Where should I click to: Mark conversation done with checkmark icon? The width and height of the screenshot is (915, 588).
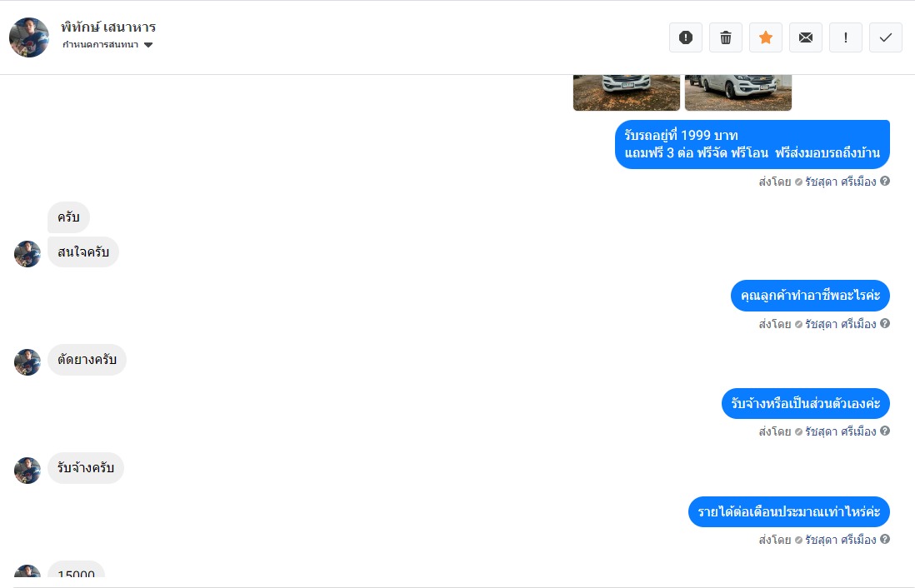(886, 38)
